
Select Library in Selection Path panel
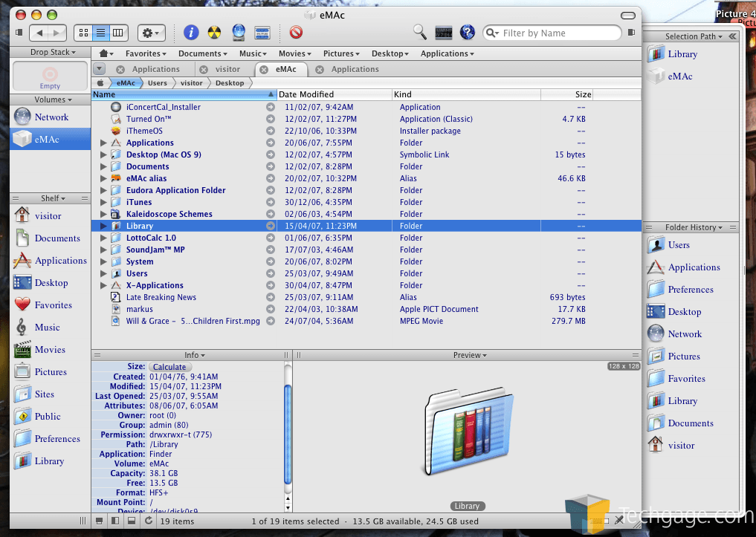point(691,54)
